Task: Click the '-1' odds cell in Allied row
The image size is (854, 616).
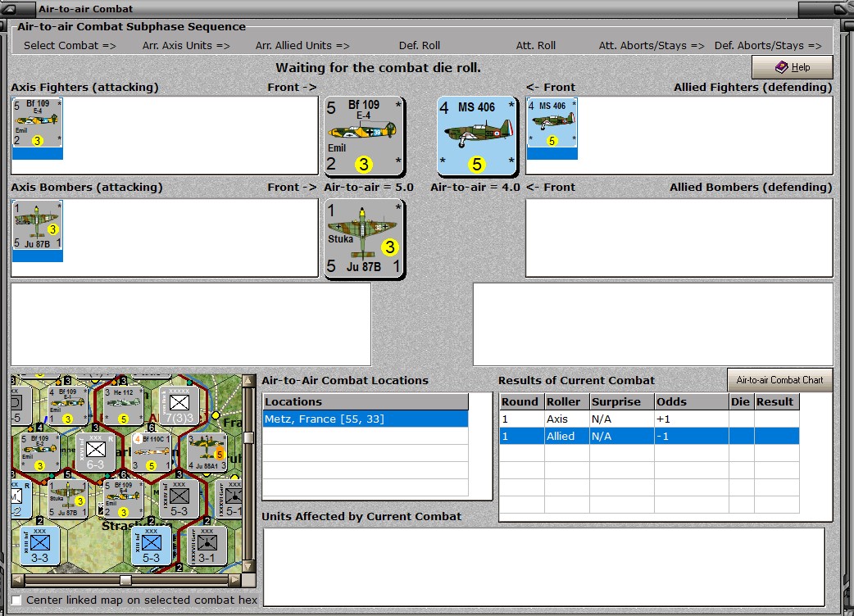Action: coord(691,436)
